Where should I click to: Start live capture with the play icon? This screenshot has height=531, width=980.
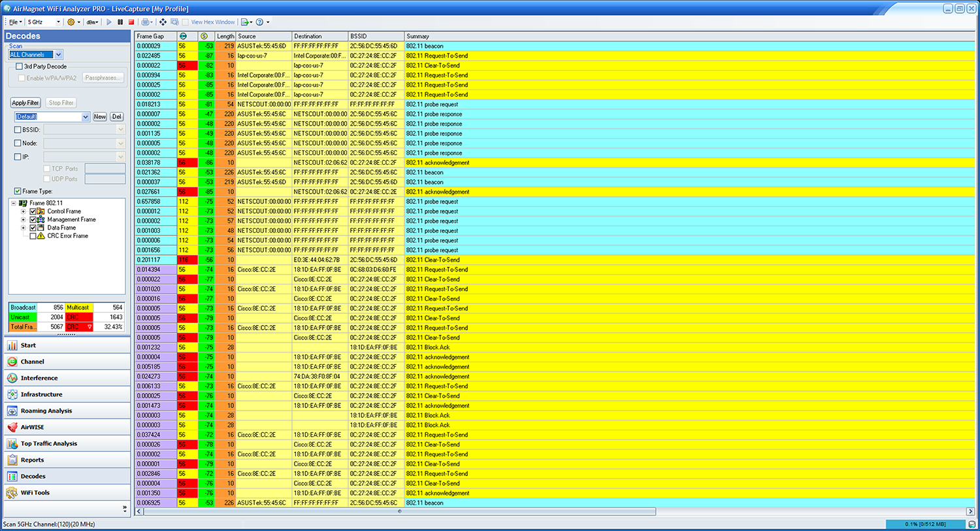109,22
